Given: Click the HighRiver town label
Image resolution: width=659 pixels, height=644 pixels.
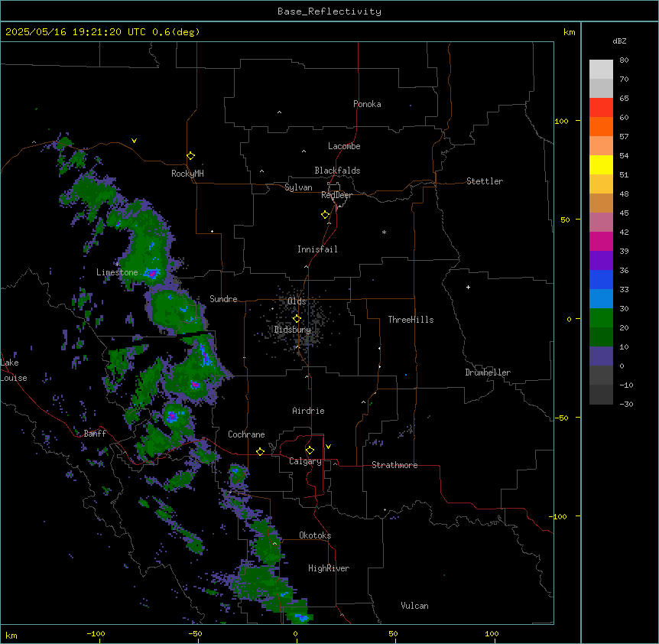Looking at the screenshot, I should [328, 568].
